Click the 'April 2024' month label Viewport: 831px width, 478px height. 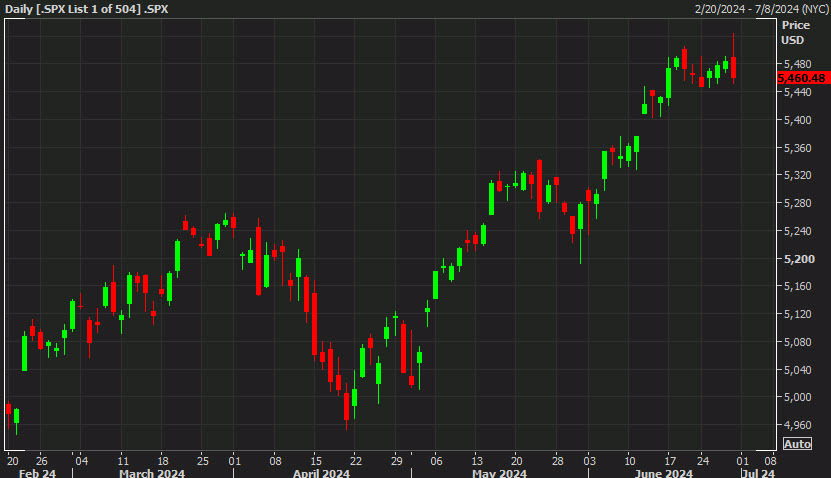click(321, 473)
